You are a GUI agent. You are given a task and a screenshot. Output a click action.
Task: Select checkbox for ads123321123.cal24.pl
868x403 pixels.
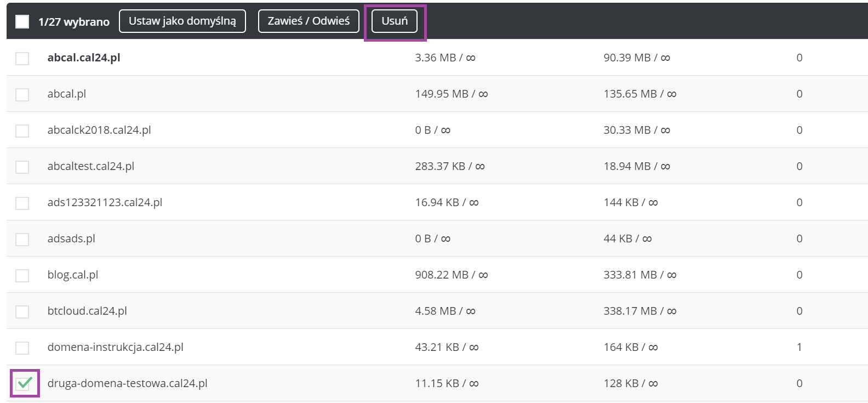pos(22,203)
